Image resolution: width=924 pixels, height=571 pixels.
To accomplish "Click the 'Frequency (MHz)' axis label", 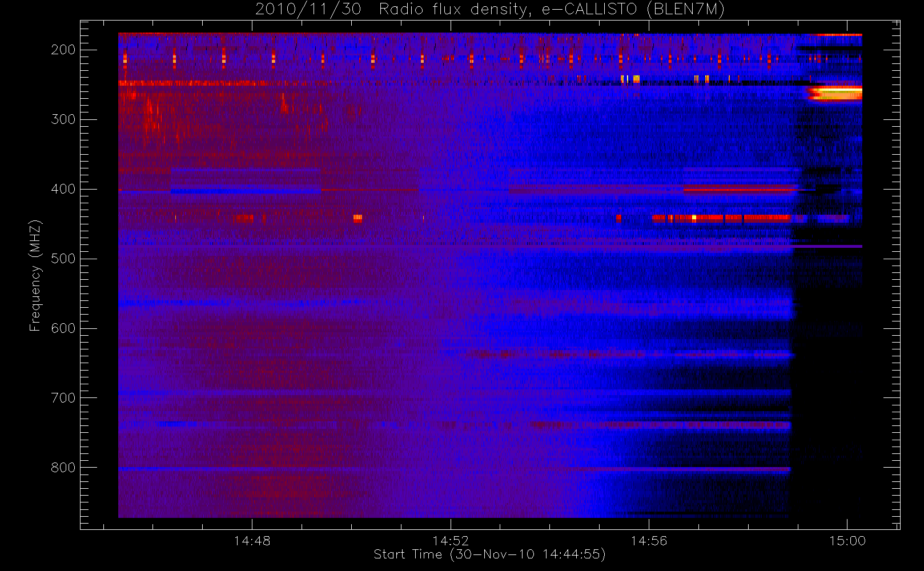I will click(35, 275).
